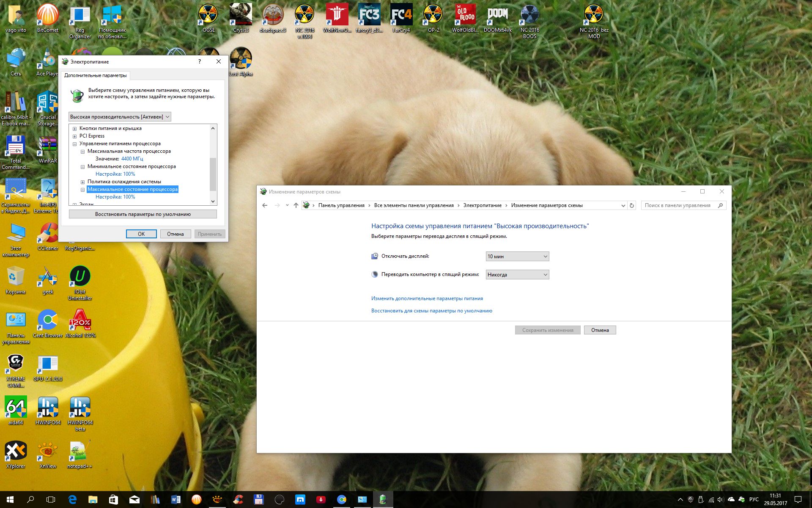Open the FarCry4 desktop shortcut
812x508 pixels.
click(x=401, y=18)
